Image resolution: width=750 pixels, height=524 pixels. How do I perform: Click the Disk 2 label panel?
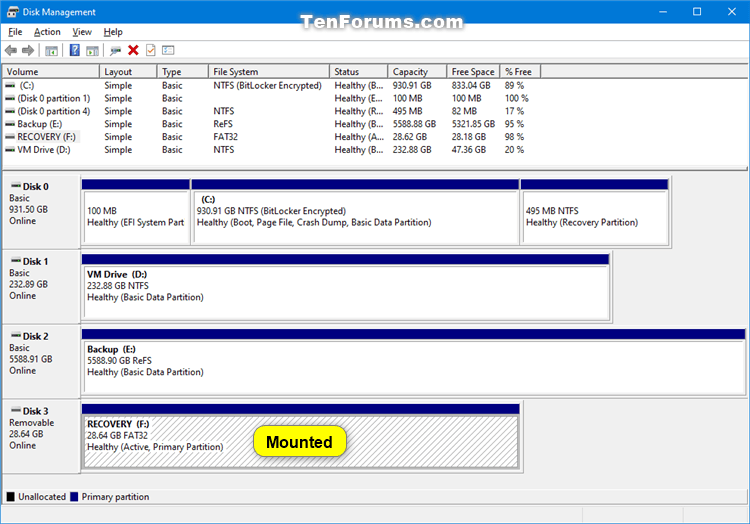[41, 361]
